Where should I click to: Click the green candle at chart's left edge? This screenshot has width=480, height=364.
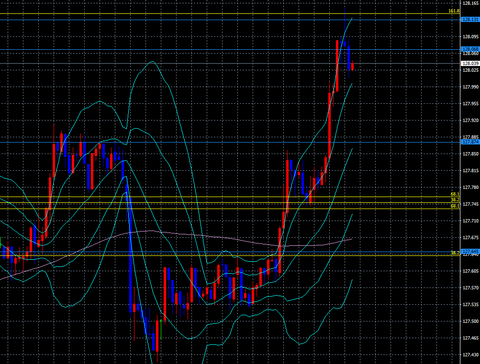coord(1,242)
